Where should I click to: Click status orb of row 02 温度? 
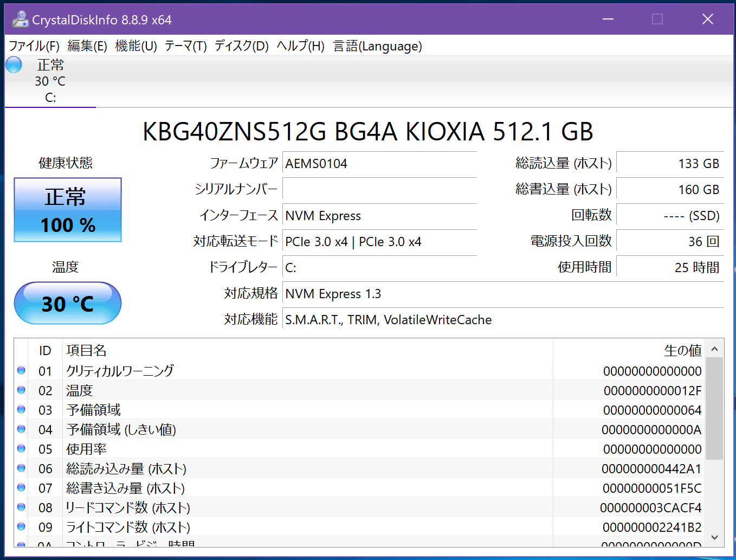coord(21,390)
